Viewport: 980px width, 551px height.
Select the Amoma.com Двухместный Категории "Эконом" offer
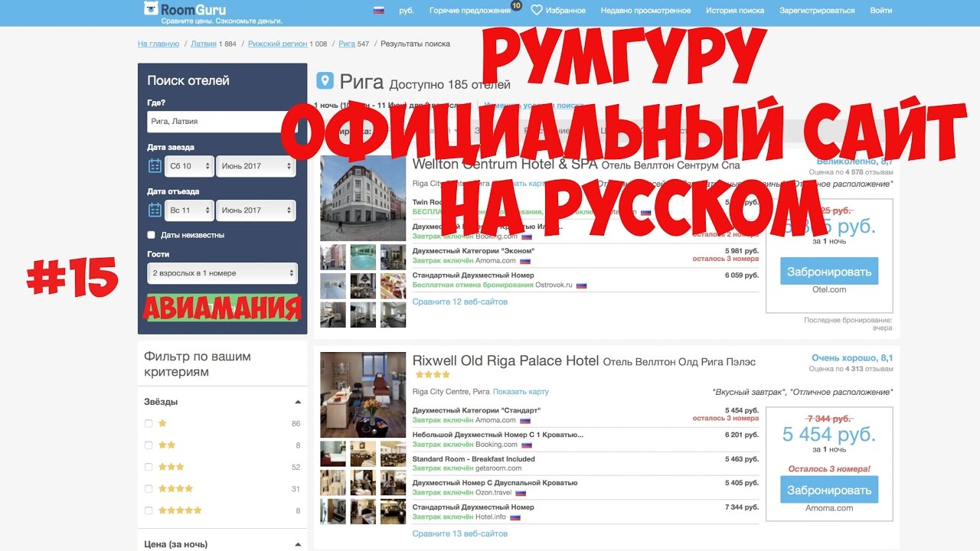(x=585, y=256)
